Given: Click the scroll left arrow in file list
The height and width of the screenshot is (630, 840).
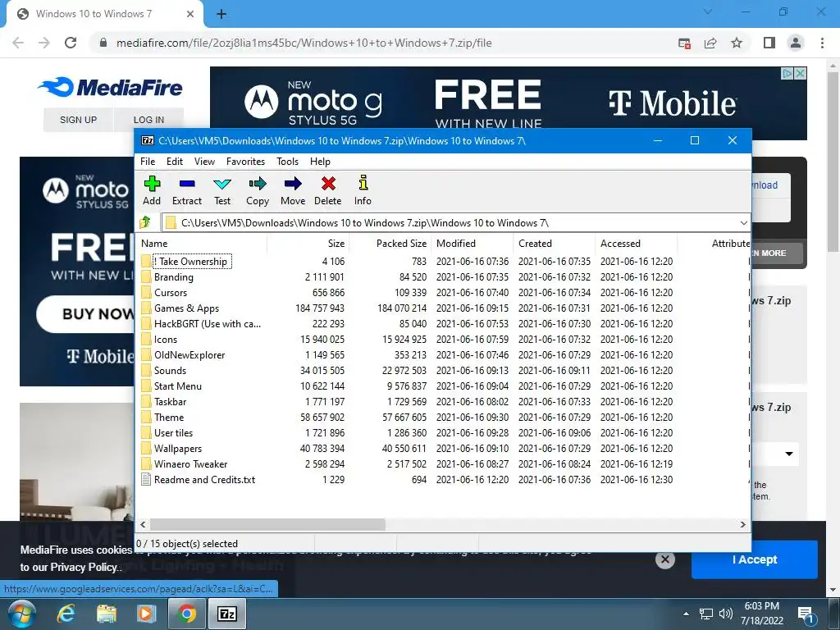Looking at the screenshot, I should 143,524.
